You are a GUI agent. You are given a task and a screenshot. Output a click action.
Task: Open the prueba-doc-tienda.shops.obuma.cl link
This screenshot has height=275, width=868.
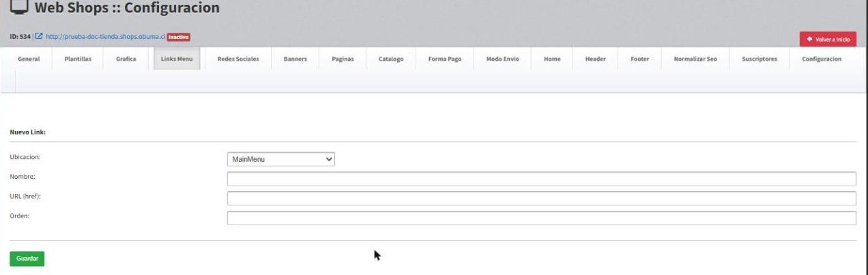(106, 37)
